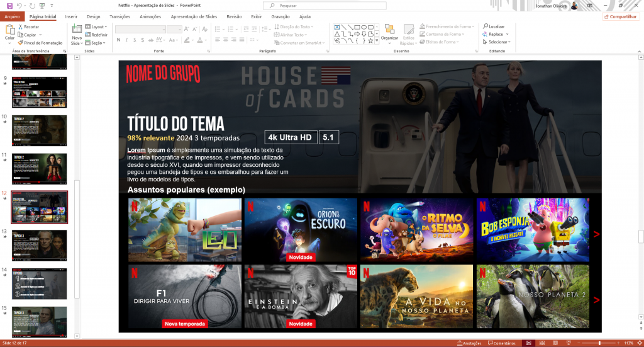Open the Seção dropdown
This screenshot has width=644, height=347.
96,43
